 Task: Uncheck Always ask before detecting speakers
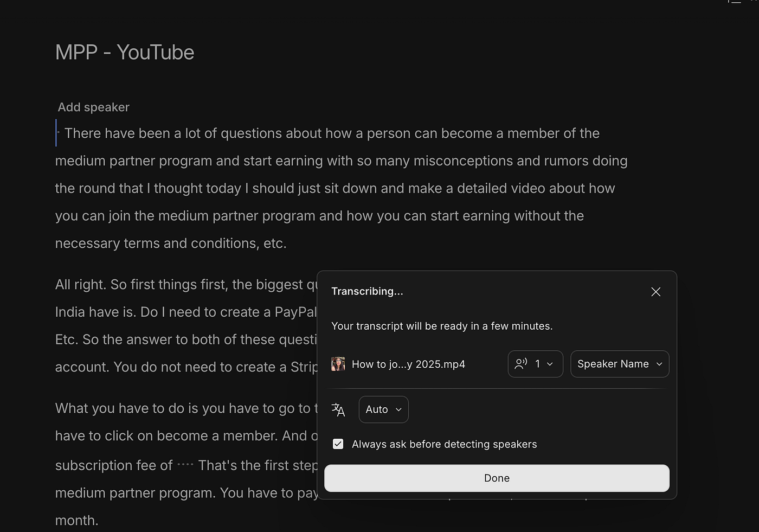[338, 444]
